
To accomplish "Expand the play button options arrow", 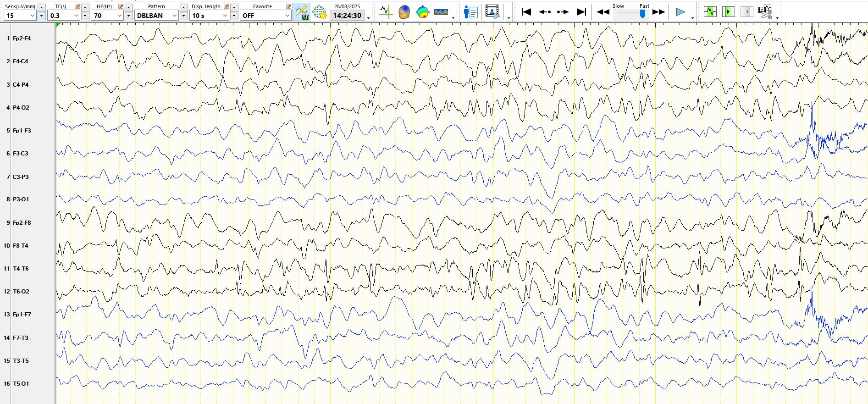I will coord(692,18).
